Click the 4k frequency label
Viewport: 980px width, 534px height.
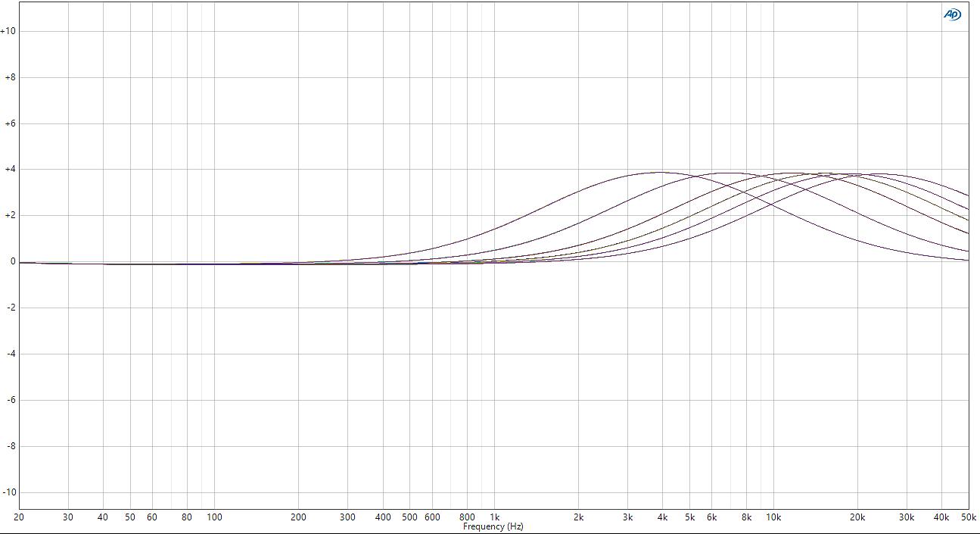[x=662, y=517]
